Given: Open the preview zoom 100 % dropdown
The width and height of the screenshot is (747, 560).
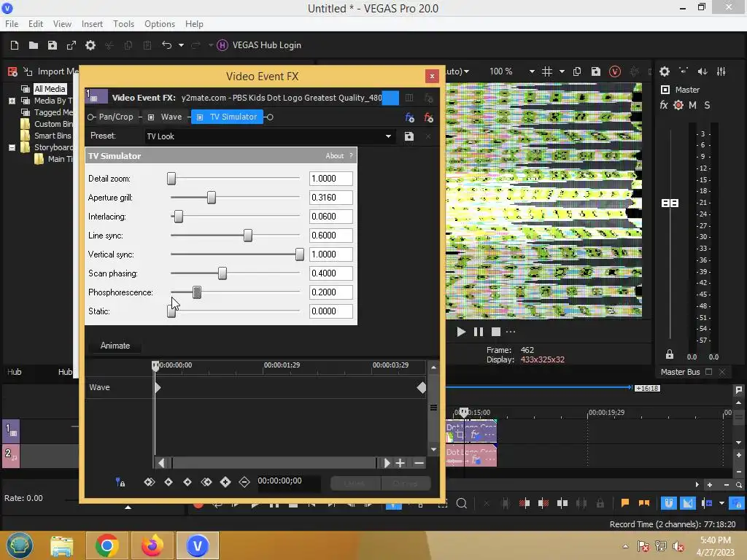Looking at the screenshot, I should [x=532, y=71].
